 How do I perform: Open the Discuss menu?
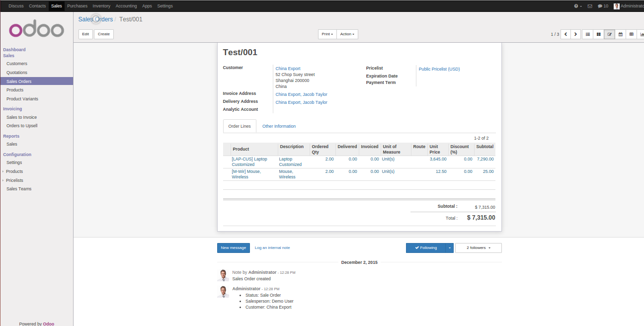coord(16,6)
